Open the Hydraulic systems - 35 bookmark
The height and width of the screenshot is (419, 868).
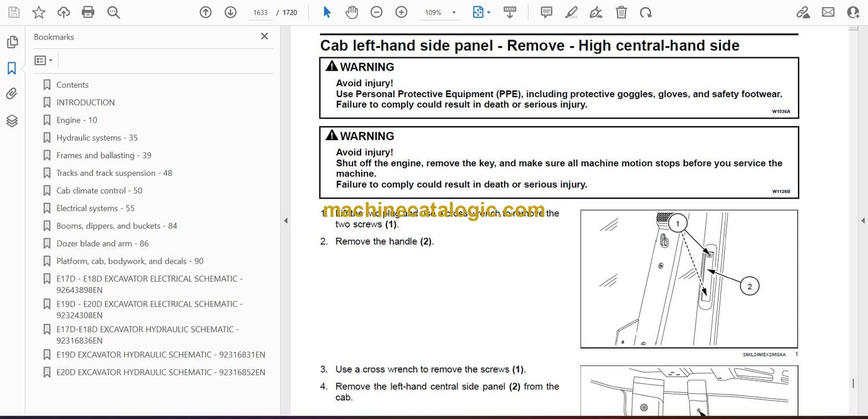coord(97,138)
